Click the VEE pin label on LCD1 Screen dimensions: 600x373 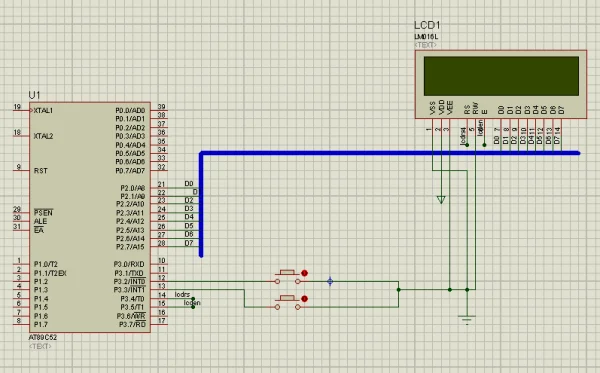pyautogui.click(x=450, y=108)
